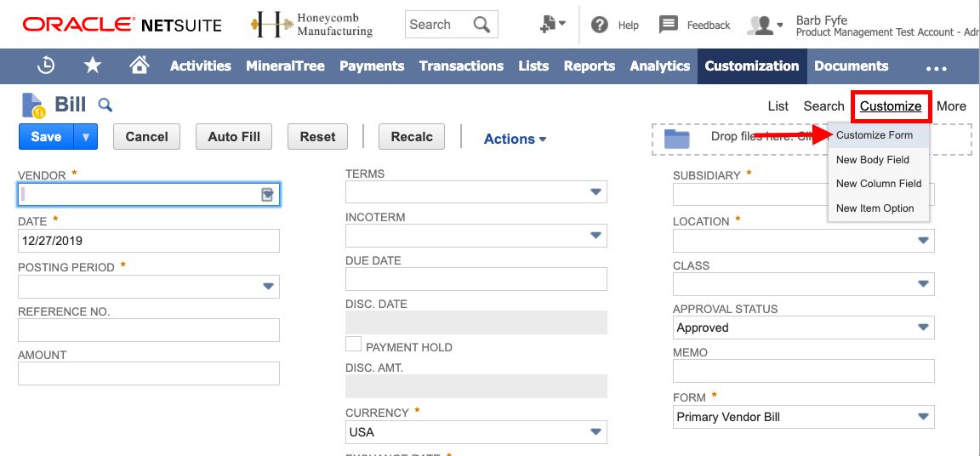Click the Due Date input field
This screenshot has width=980, height=456.
(476, 279)
